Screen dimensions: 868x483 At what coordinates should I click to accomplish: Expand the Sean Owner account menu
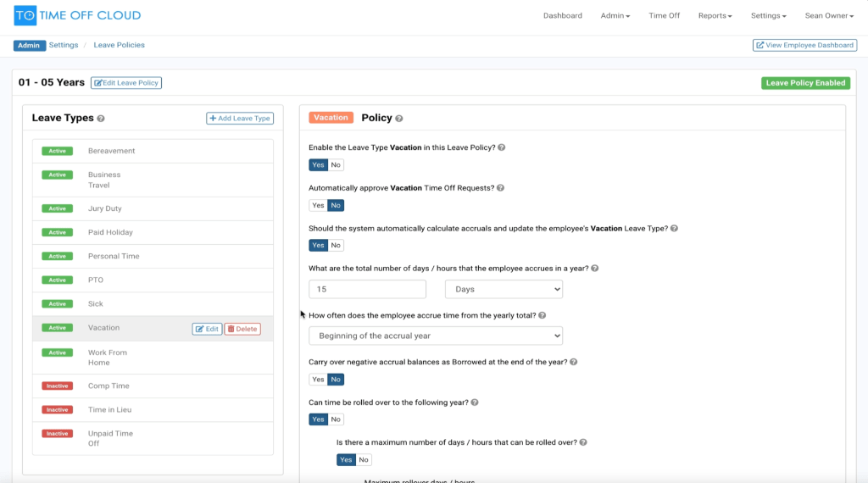(829, 15)
